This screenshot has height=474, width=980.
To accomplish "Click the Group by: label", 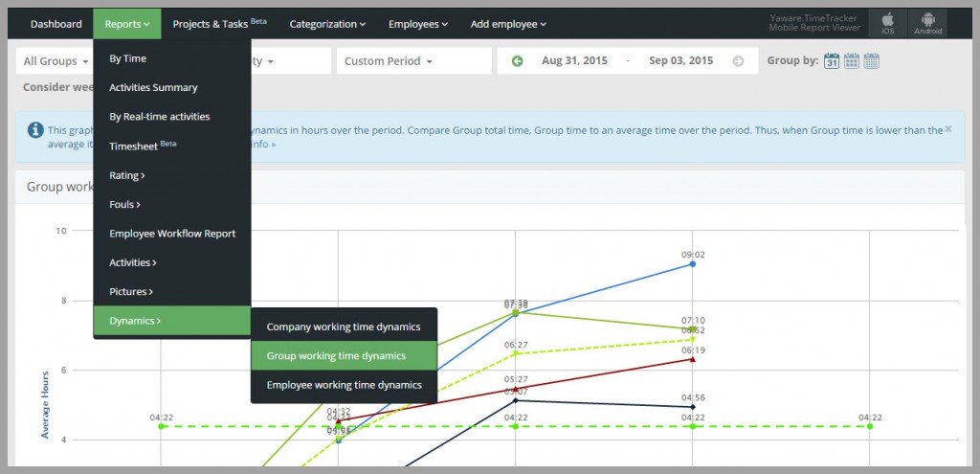I will (792, 60).
